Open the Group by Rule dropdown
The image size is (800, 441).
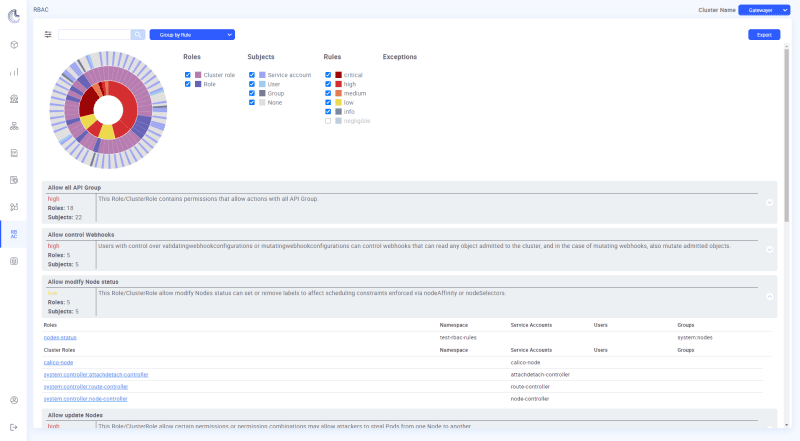[x=192, y=34]
